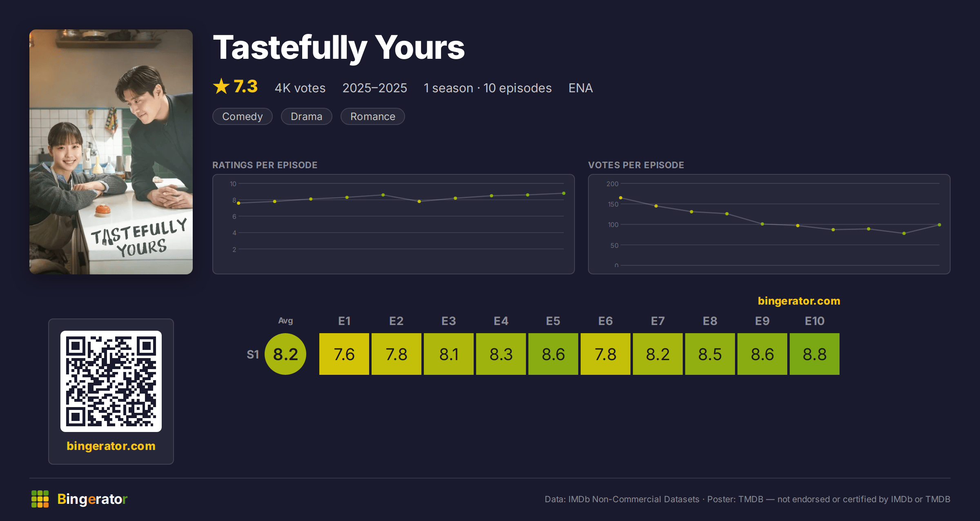Open bingerator.com link under QR code
The width and height of the screenshot is (980, 521).
coord(111,446)
